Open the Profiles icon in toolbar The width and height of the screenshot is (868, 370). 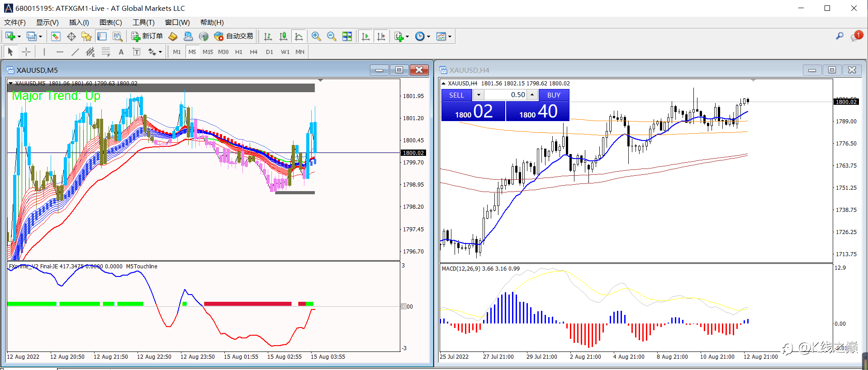(31, 37)
